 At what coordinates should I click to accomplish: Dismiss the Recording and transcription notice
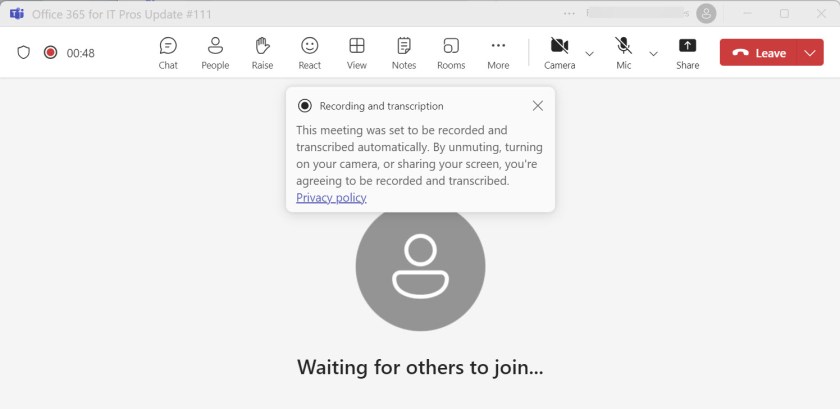click(x=538, y=106)
